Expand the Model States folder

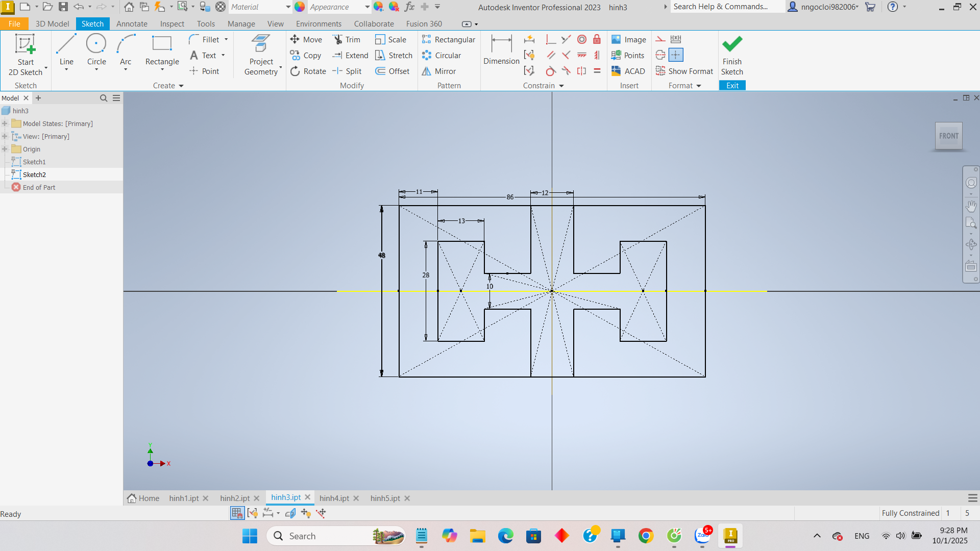tap(5, 123)
